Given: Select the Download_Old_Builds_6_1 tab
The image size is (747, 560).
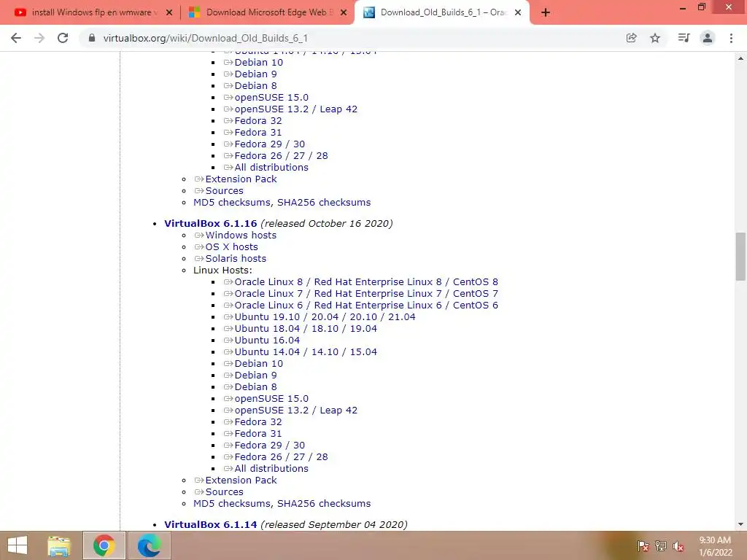Looking at the screenshot, I should tap(441, 13).
